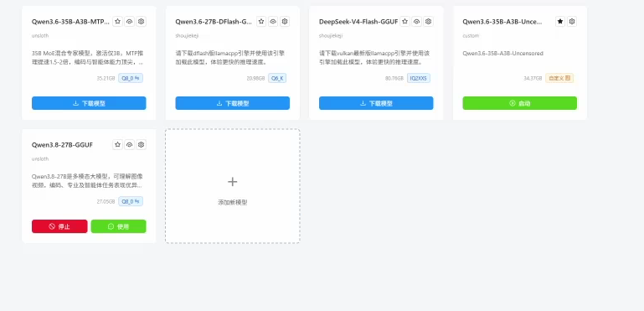
Task: Unfavorite Qwen3.6-35B-A3B-Uncensored via filled star
Action: [x=560, y=22]
